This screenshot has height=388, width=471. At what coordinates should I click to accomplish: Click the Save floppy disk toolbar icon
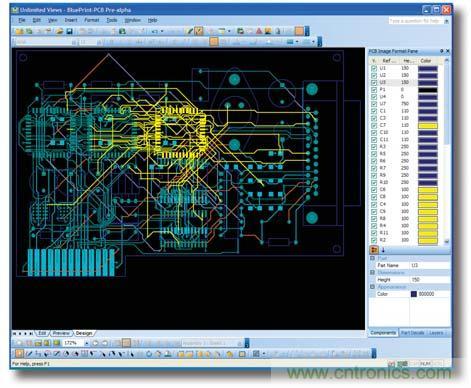point(69,31)
